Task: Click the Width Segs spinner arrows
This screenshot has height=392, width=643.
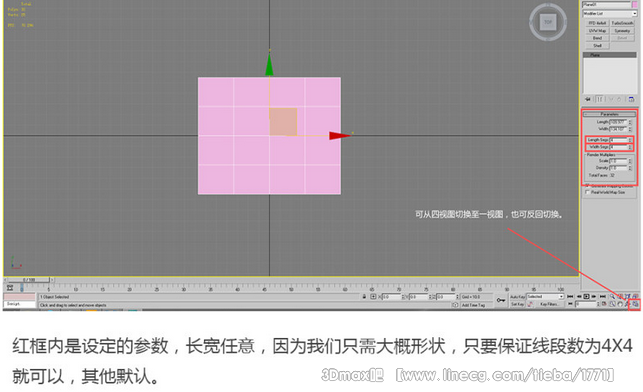Action: pos(630,147)
